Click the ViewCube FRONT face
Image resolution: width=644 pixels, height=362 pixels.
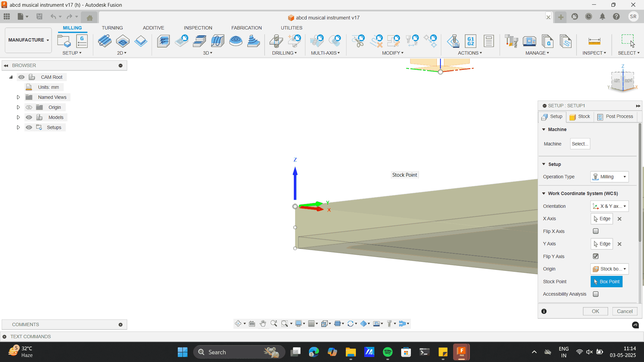(x=628, y=81)
